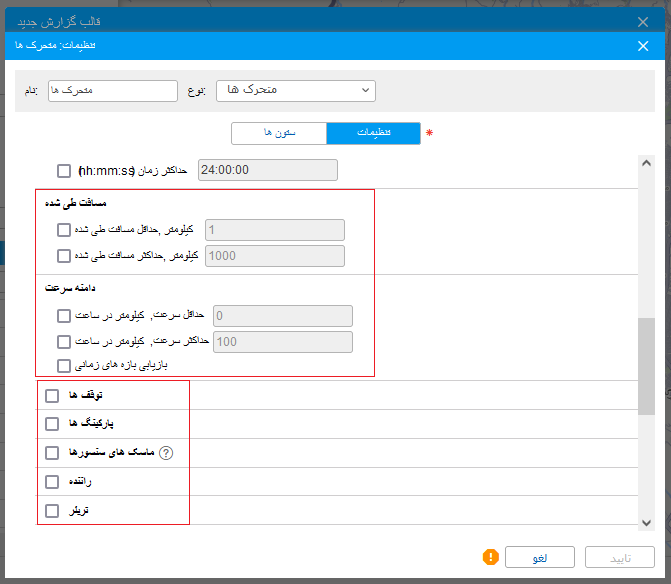Check the راننده checkbox
Screen dimensions: 671x584
[52, 482]
